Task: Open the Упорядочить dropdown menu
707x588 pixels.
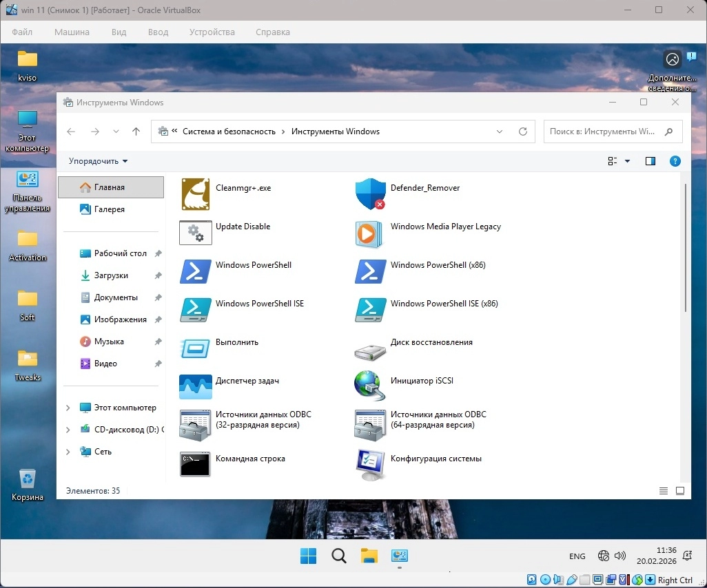Action: [x=98, y=161]
